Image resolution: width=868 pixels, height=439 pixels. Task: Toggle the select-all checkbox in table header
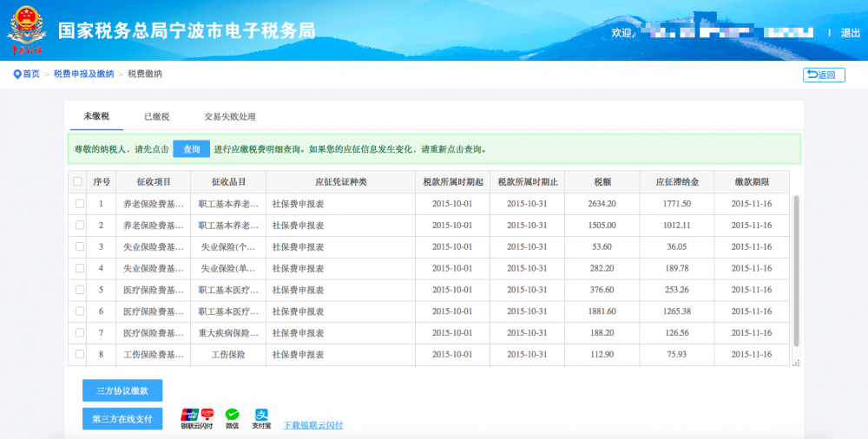(x=77, y=181)
